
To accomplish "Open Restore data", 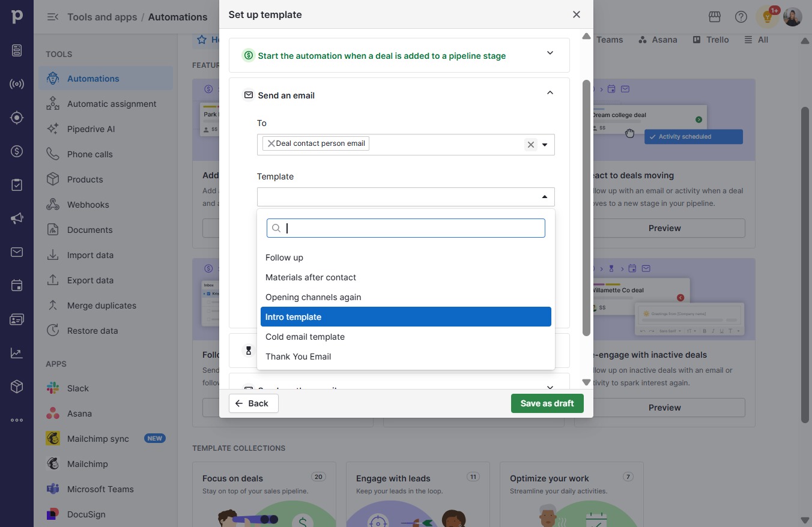I will coord(106,331).
